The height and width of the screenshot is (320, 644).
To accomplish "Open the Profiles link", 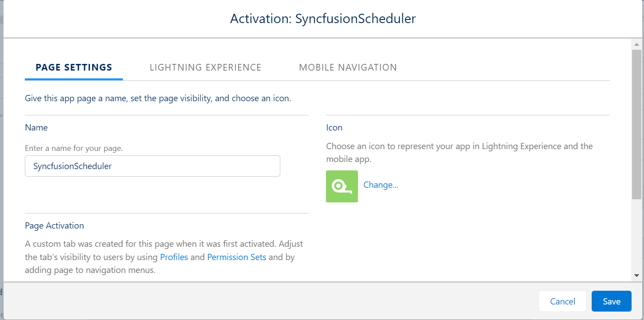I will (x=174, y=257).
